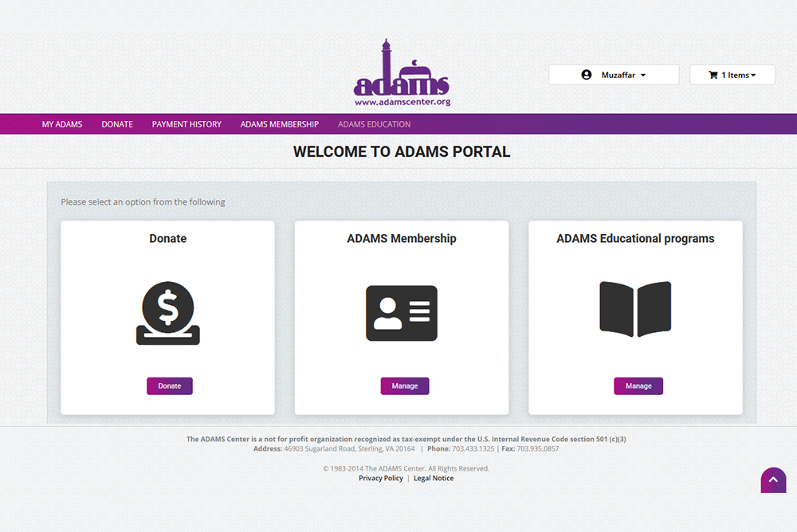Open PAYMENT HISTORY menu item
Viewport: 797px width, 532px height.
[x=186, y=124]
